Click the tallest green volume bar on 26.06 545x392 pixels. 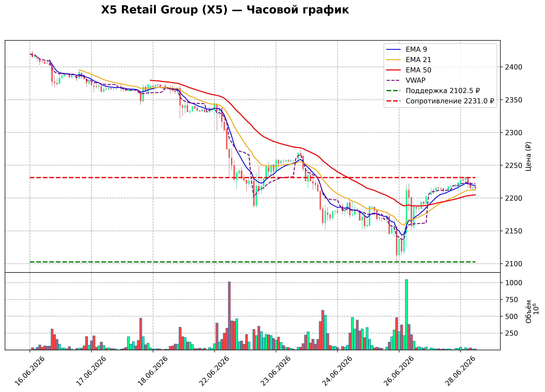tap(406, 315)
